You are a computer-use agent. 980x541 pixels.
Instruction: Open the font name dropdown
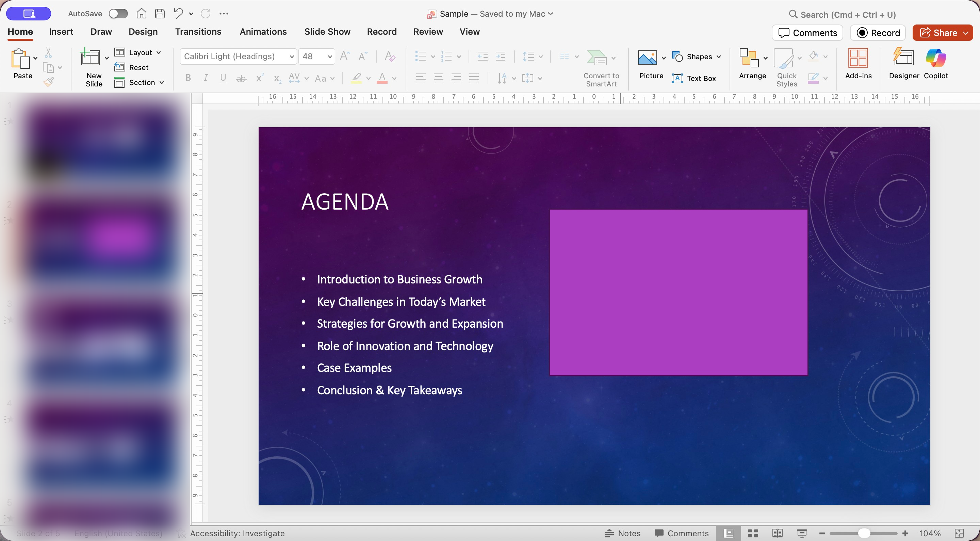pos(291,57)
